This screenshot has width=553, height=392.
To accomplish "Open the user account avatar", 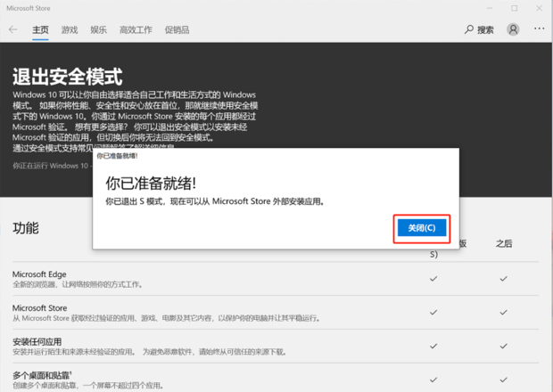I will 513,29.
